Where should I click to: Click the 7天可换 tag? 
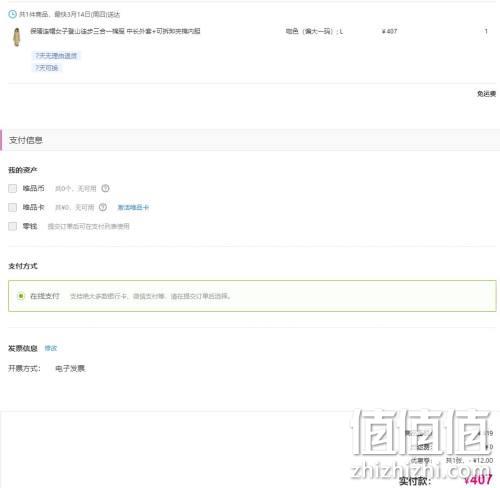(47, 68)
